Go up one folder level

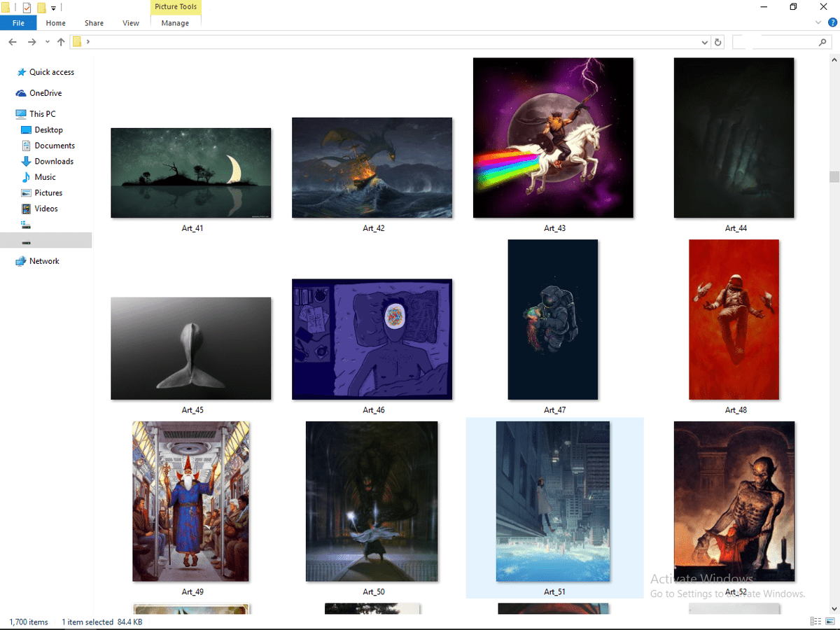tap(61, 42)
